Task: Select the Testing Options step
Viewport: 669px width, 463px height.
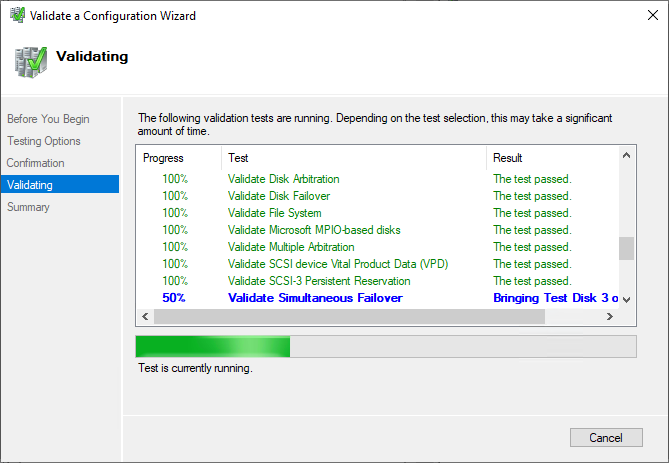Action: coord(44,141)
